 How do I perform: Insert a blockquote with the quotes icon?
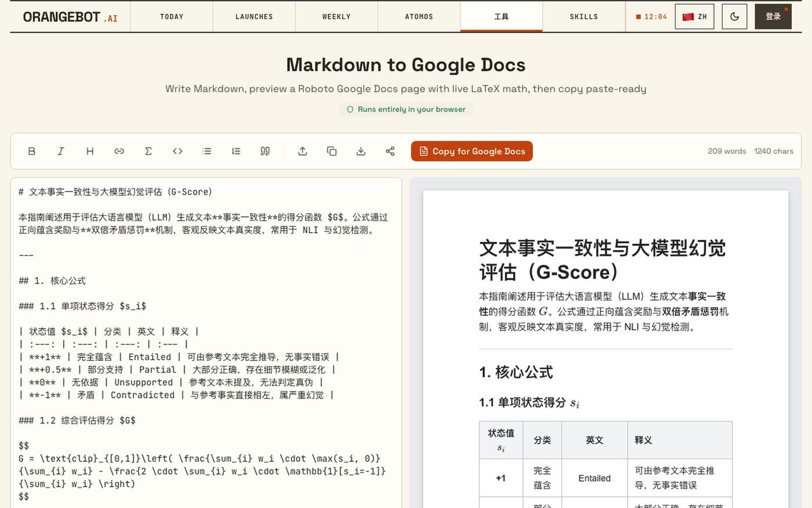coord(265,151)
